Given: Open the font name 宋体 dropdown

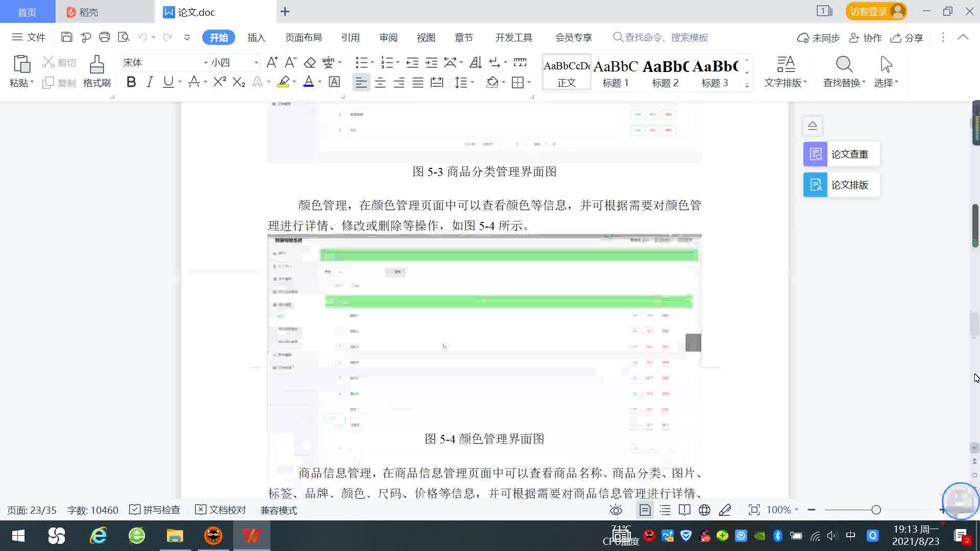Looking at the screenshot, I should [206, 63].
